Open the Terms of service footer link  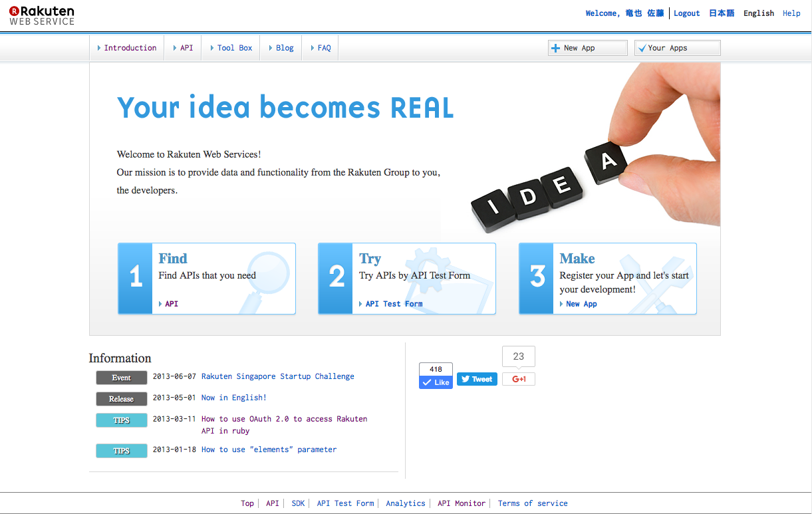click(533, 503)
